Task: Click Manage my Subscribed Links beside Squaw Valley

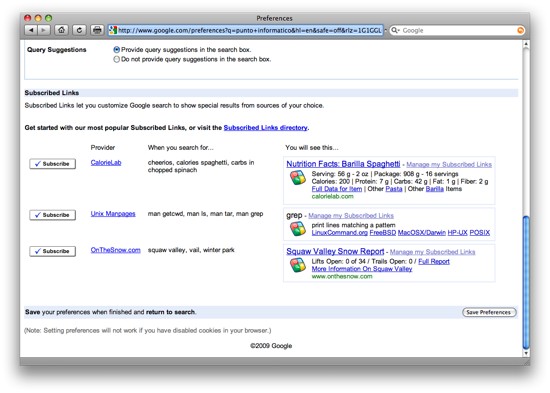Action: click(432, 252)
